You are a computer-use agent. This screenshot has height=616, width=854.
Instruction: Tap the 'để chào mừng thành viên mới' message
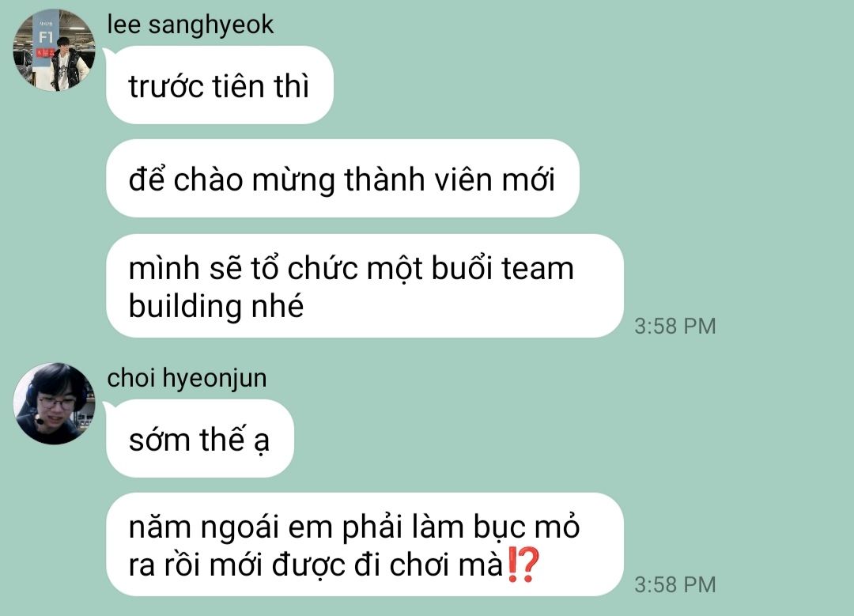[x=342, y=179]
